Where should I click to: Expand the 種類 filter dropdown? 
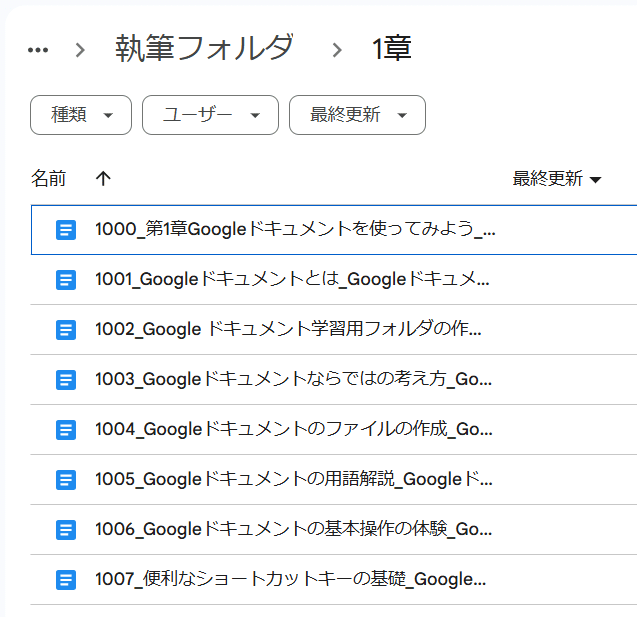click(x=81, y=115)
